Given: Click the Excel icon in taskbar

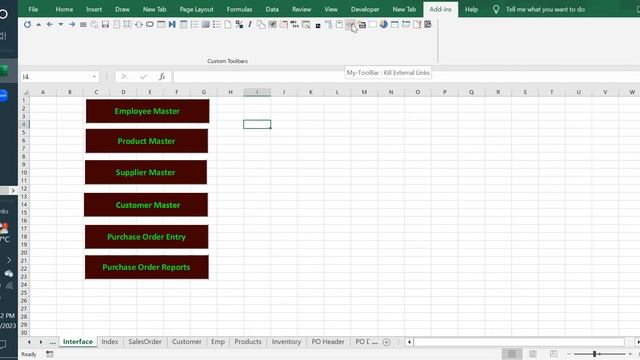Looking at the screenshot, I should pos(5,71).
